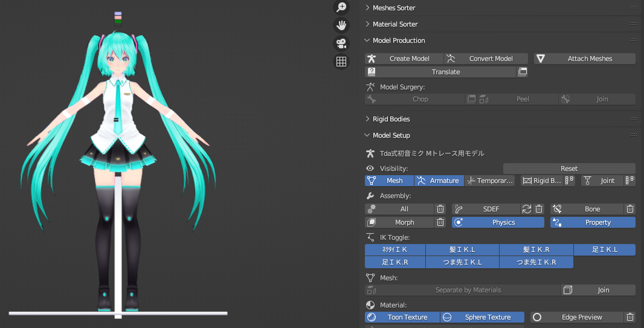Click the Bone assembly button
644x328 pixels.
point(587,209)
